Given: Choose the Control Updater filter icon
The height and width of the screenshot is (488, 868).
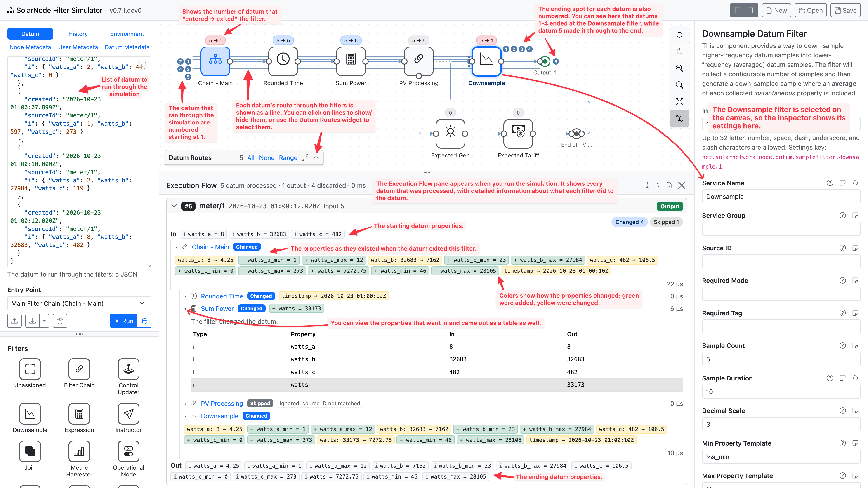Looking at the screenshot, I should pos(128,369).
